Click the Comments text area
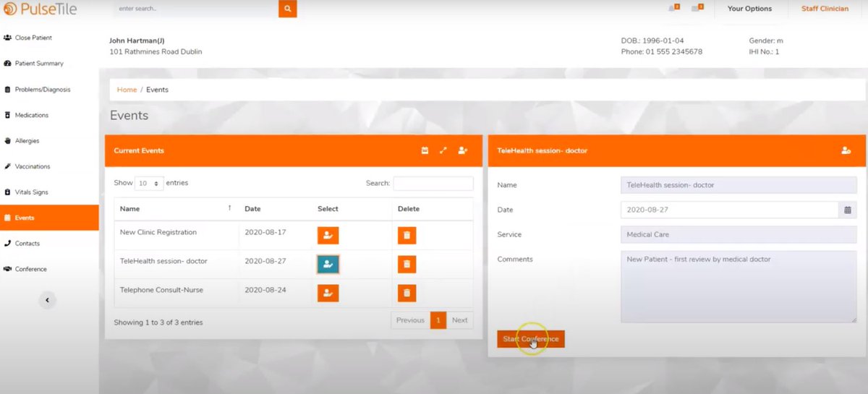 [739, 286]
